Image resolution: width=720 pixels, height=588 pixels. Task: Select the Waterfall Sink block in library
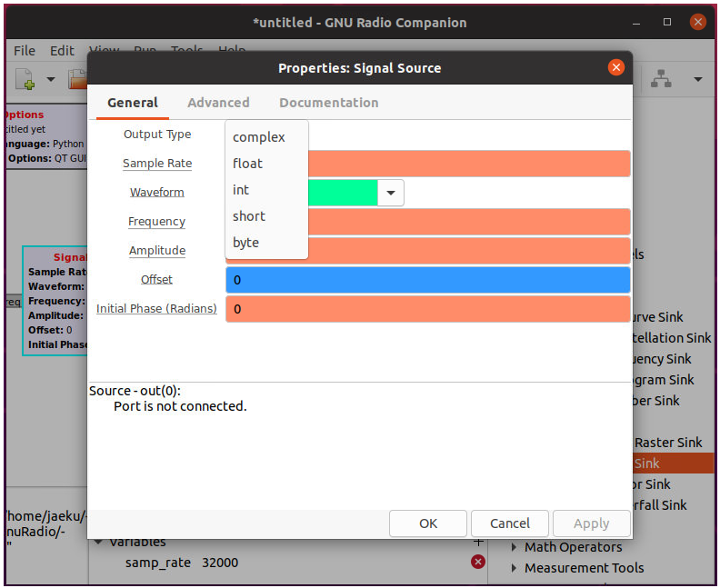[x=660, y=505]
